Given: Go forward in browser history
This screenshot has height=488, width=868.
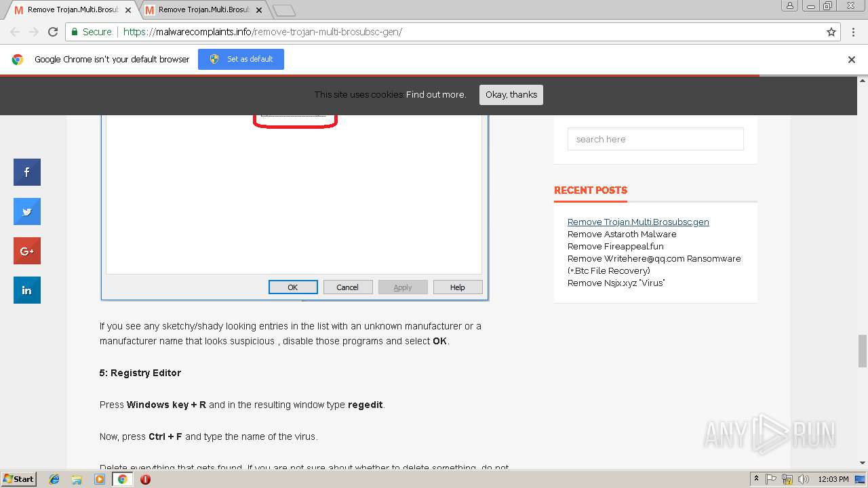Looking at the screenshot, I should click(x=34, y=32).
